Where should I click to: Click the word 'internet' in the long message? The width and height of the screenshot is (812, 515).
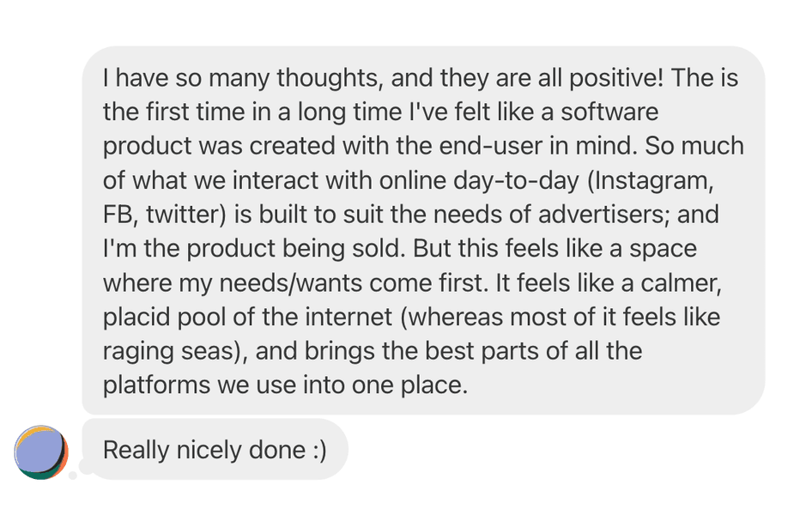tap(348, 317)
